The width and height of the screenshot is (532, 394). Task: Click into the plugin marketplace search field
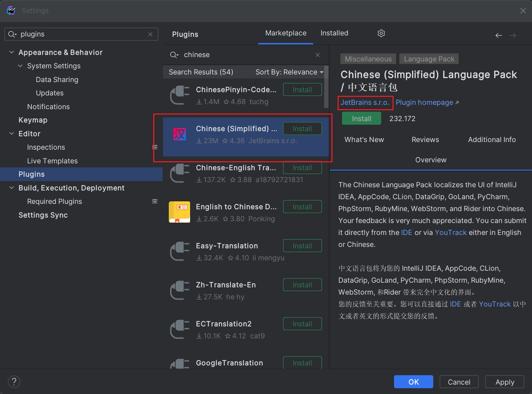coord(246,55)
